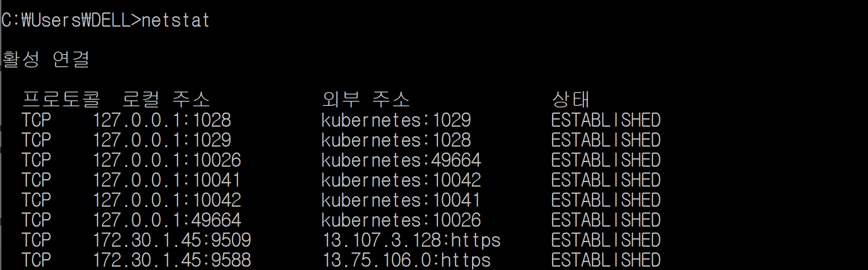Select local address 127.0.0.1:49664

[167, 220]
